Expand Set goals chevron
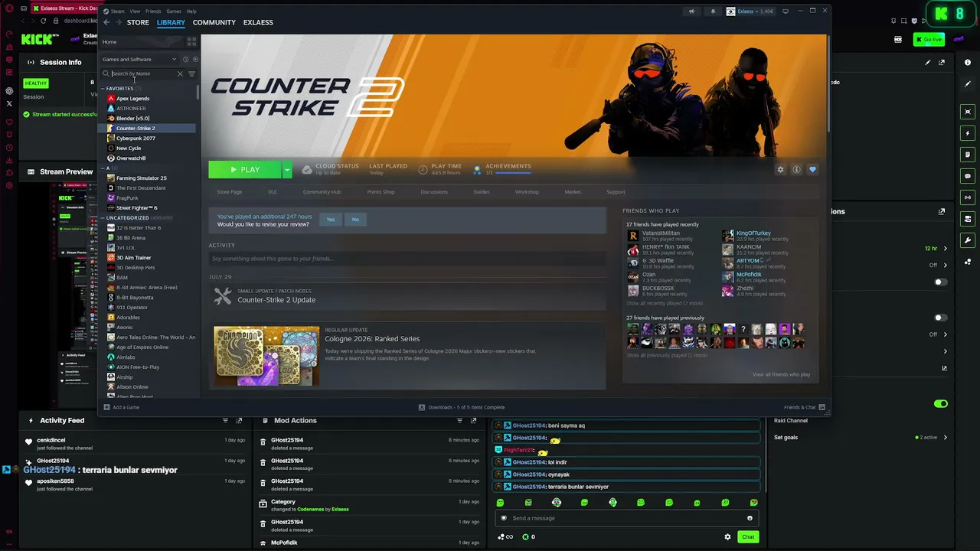Screen dimensions: 980x551 click(x=945, y=438)
